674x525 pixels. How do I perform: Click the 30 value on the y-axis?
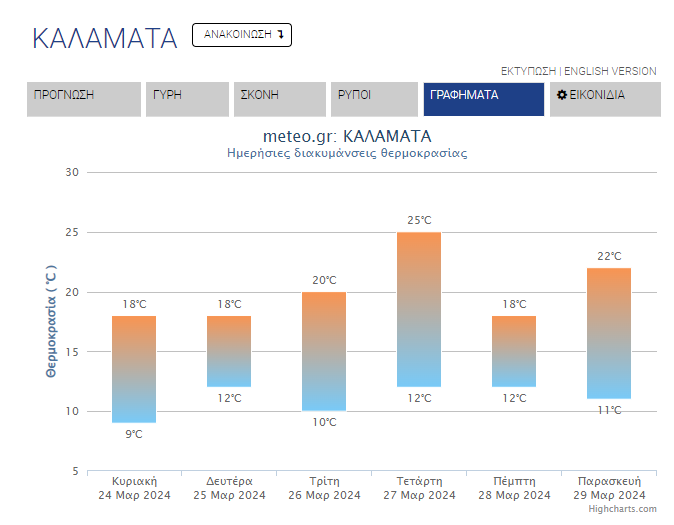[72, 172]
